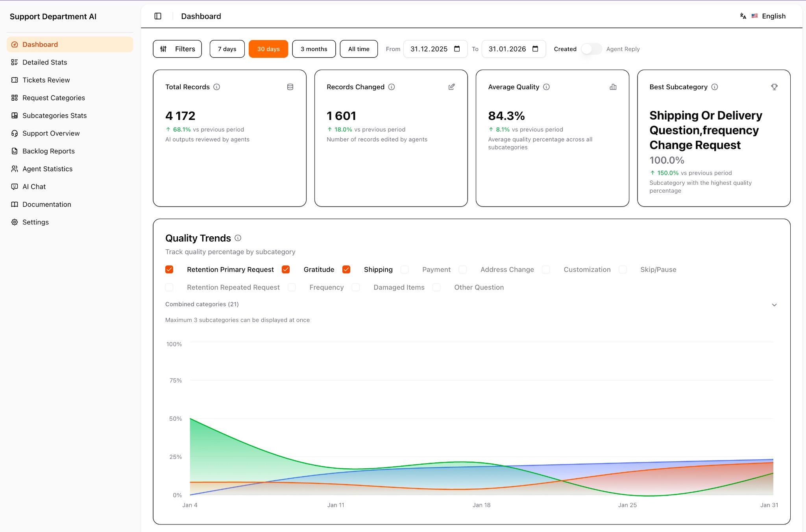The image size is (806, 532).
Task: Click the database icon on Total Records card
Action: [290, 87]
